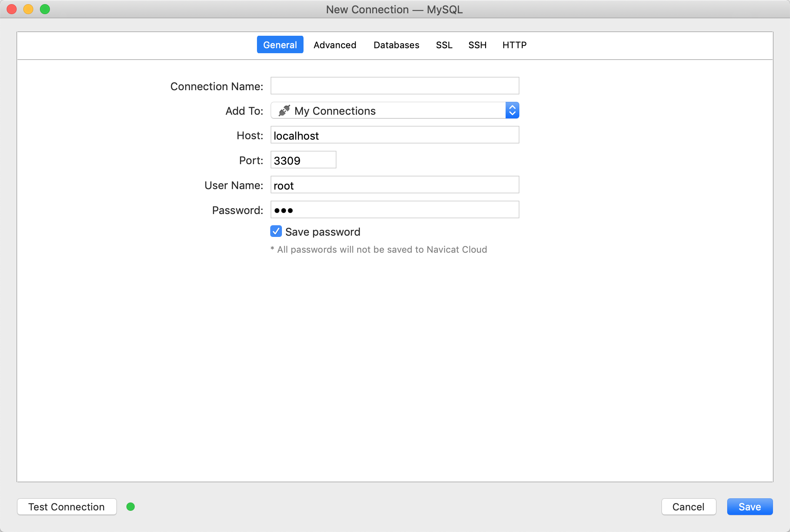
Task: Click the Save button
Action: (x=750, y=507)
